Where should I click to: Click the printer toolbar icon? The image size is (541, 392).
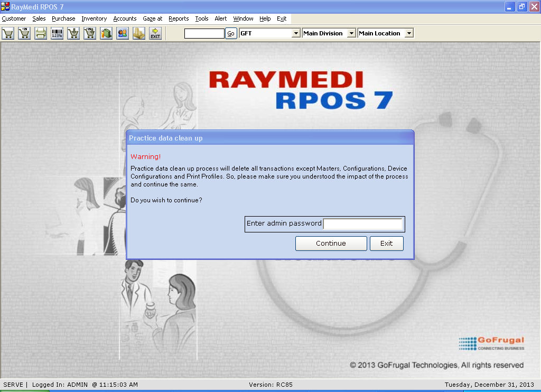pyautogui.click(x=41, y=33)
